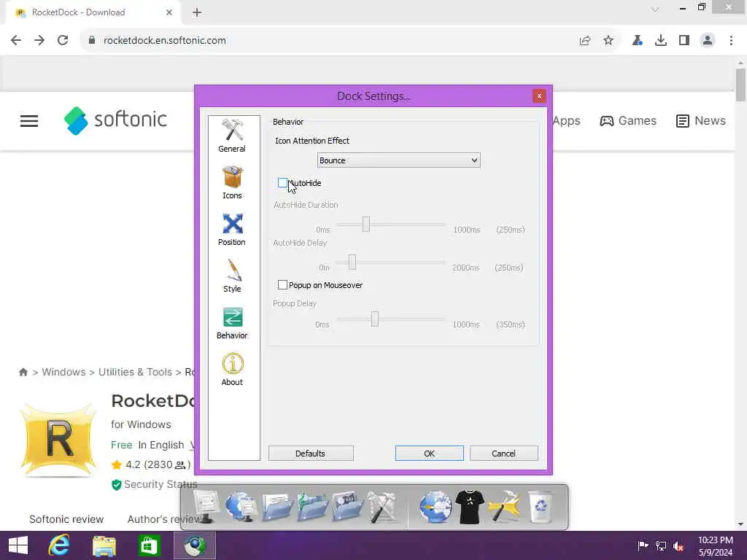Select the Behavior settings section
This screenshot has height=560, width=747.
pyautogui.click(x=232, y=323)
